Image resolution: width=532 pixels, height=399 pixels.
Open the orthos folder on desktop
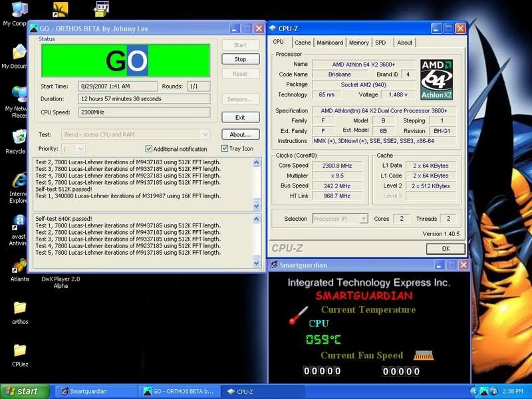[20, 308]
